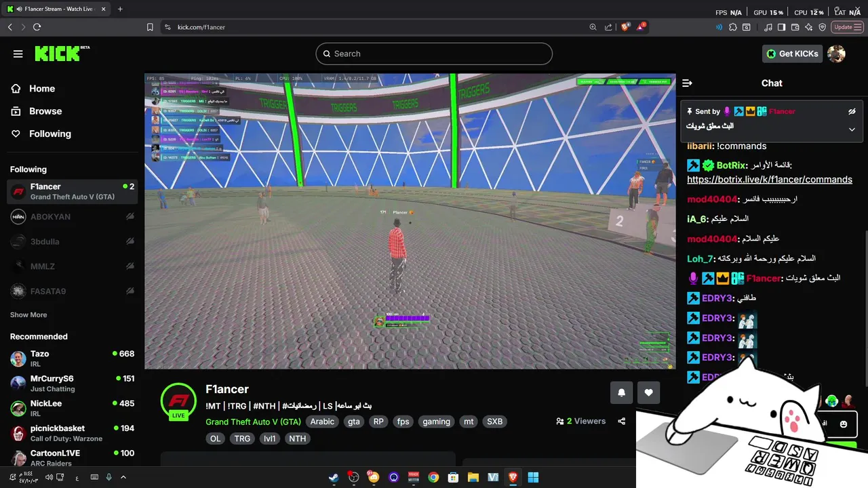
Task: Toggle follow heart button
Action: (x=648, y=392)
